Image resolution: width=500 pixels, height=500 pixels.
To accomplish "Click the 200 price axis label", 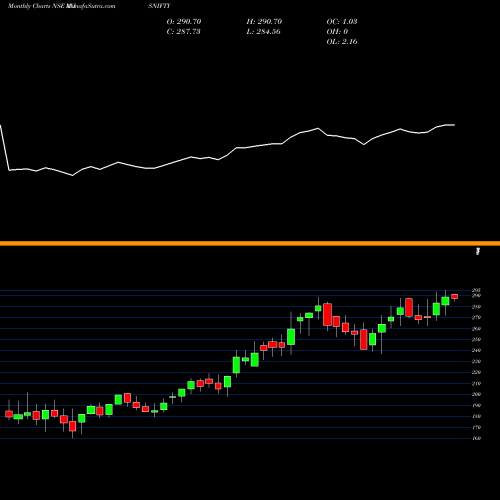I will (x=476, y=394).
